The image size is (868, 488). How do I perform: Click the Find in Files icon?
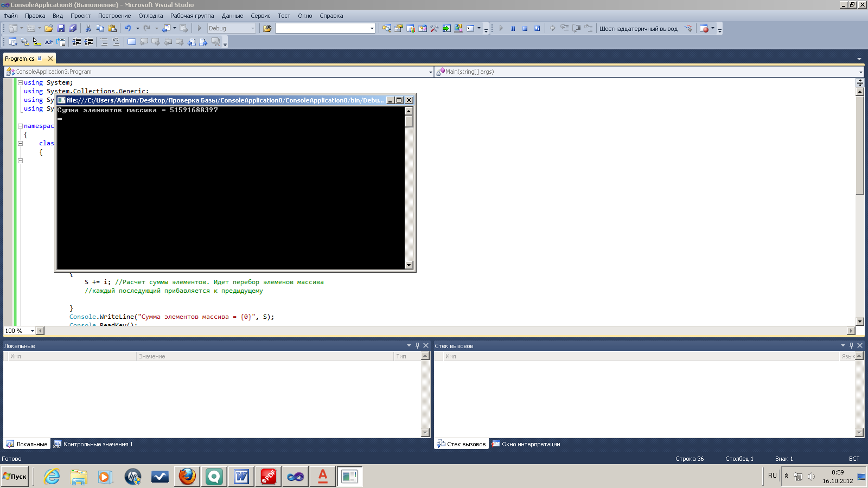click(267, 28)
